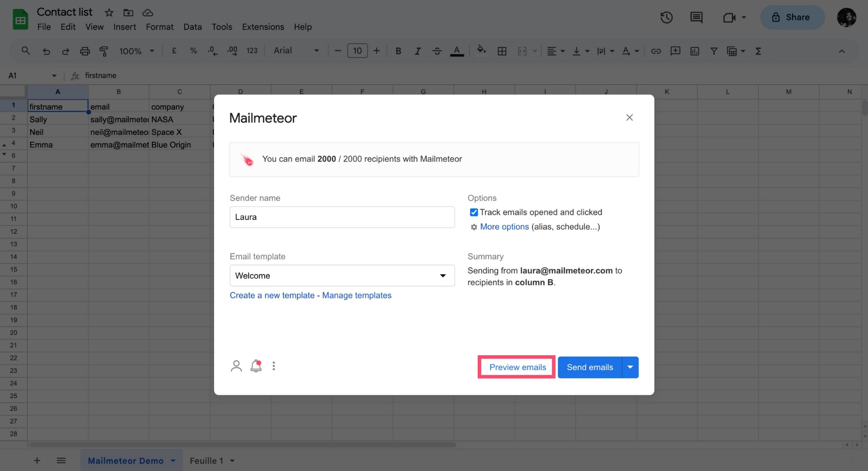Toggle bold formatting in toolbar
The image size is (868, 471).
coord(398,51)
